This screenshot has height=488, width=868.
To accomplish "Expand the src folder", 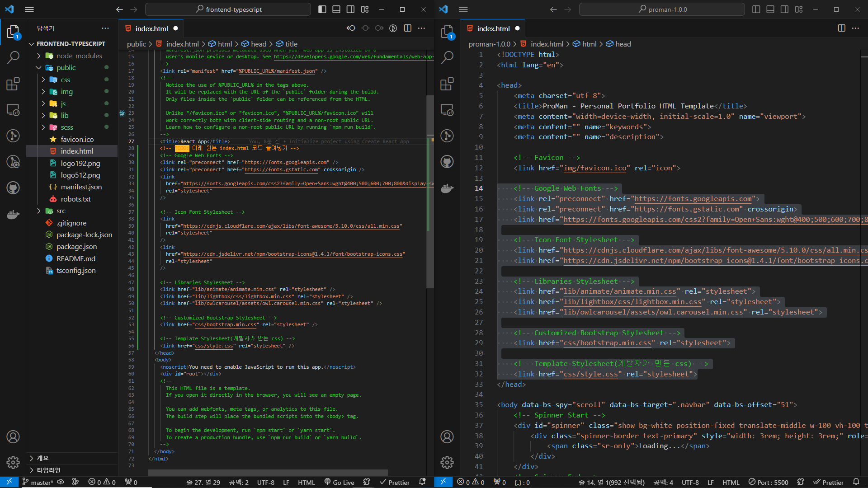I will (61, 211).
